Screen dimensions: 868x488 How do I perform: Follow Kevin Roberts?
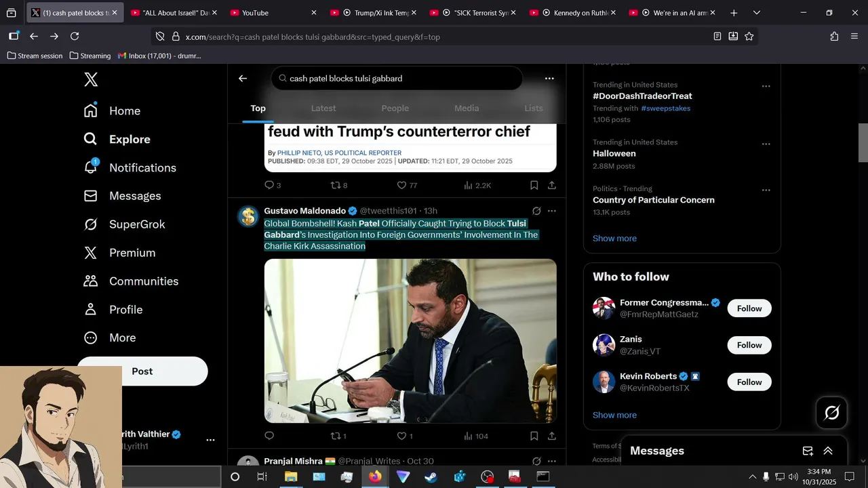click(x=749, y=382)
